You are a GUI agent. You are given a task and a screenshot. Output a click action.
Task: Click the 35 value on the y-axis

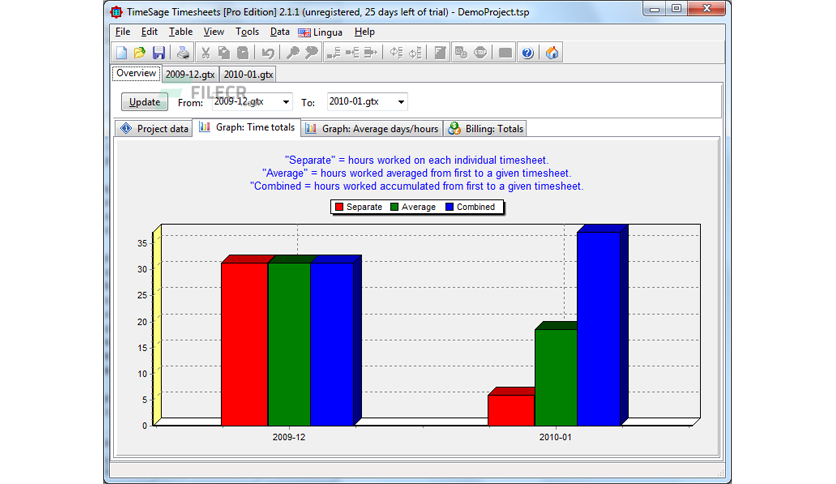[x=142, y=244]
